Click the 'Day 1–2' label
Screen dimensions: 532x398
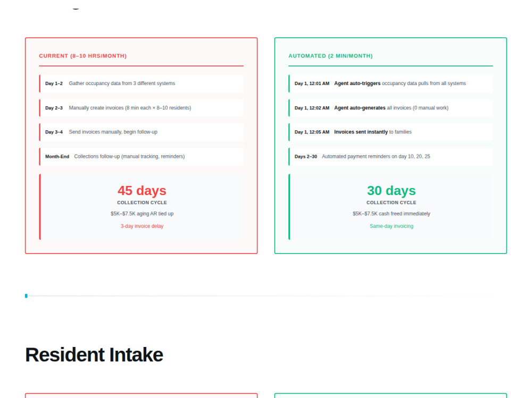[x=54, y=83]
